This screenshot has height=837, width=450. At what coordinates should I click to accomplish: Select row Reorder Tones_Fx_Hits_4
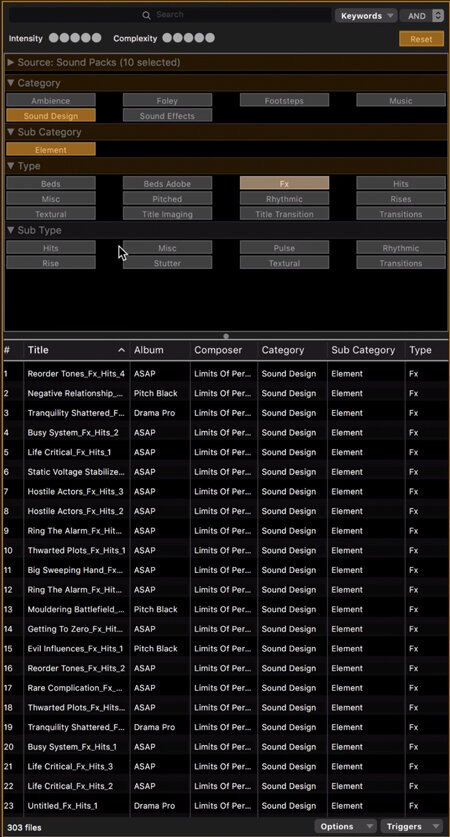(x=225, y=374)
